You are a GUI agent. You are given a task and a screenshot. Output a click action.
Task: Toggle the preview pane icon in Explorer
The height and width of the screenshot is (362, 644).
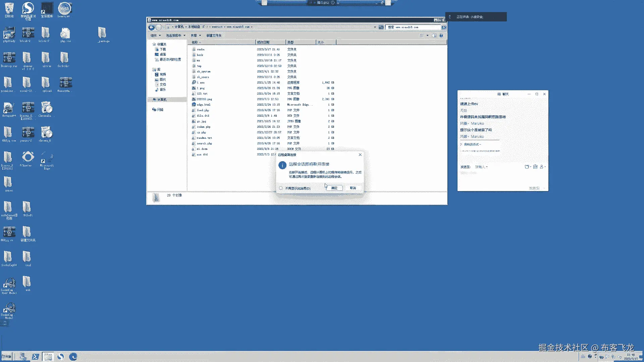[434, 36]
